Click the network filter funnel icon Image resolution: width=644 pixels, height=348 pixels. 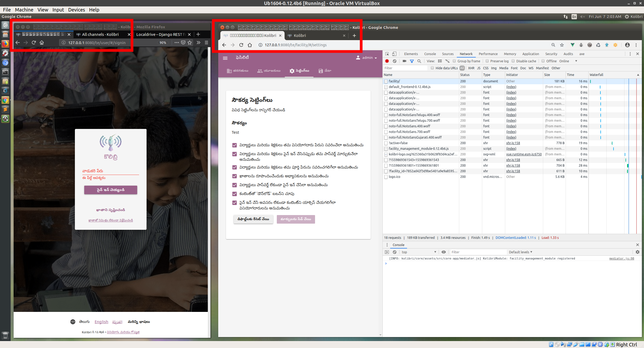click(412, 61)
